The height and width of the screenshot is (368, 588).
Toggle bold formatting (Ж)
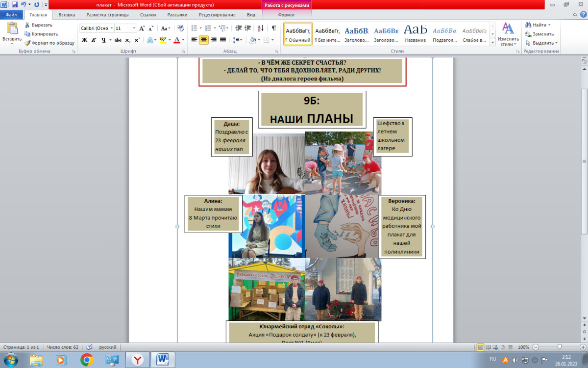tap(84, 40)
